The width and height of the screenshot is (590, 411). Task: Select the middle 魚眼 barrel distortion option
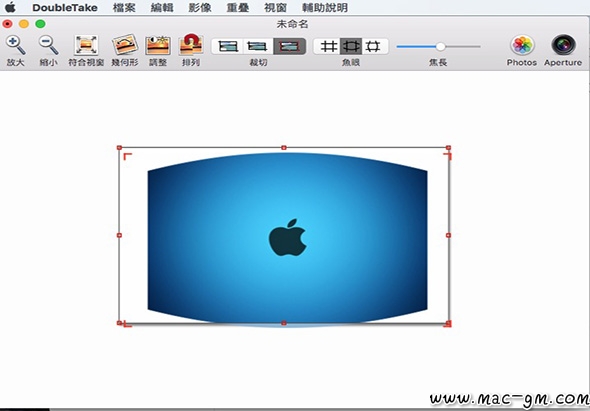[351, 46]
